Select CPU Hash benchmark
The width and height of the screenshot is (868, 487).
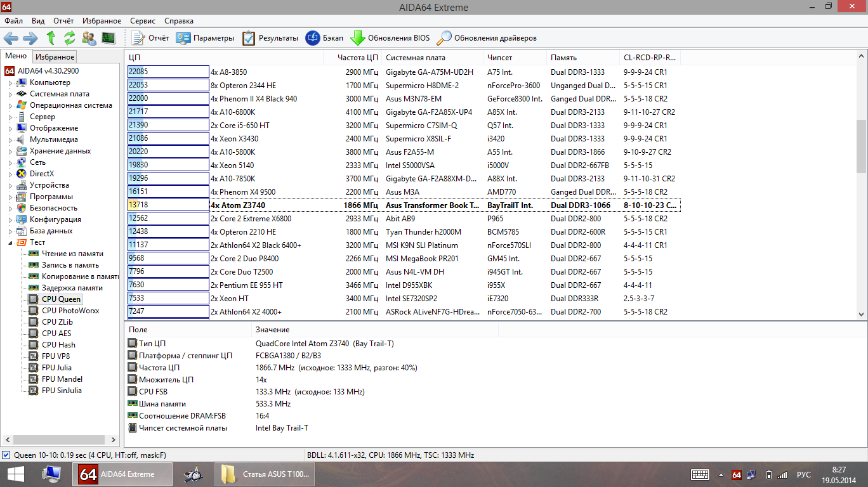58,345
